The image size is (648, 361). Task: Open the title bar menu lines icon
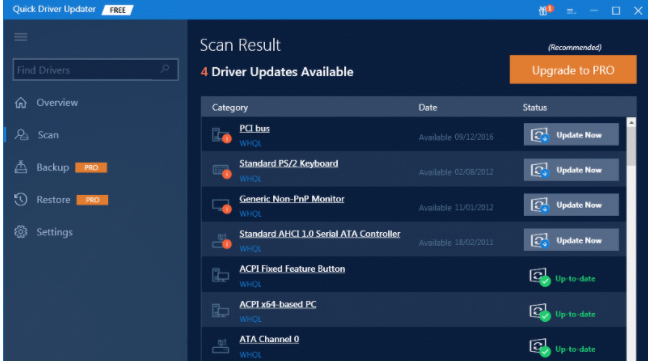point(571,11)
